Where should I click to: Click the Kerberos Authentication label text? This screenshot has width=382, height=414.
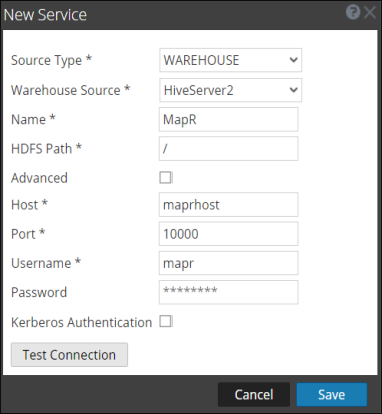(82, 322)
